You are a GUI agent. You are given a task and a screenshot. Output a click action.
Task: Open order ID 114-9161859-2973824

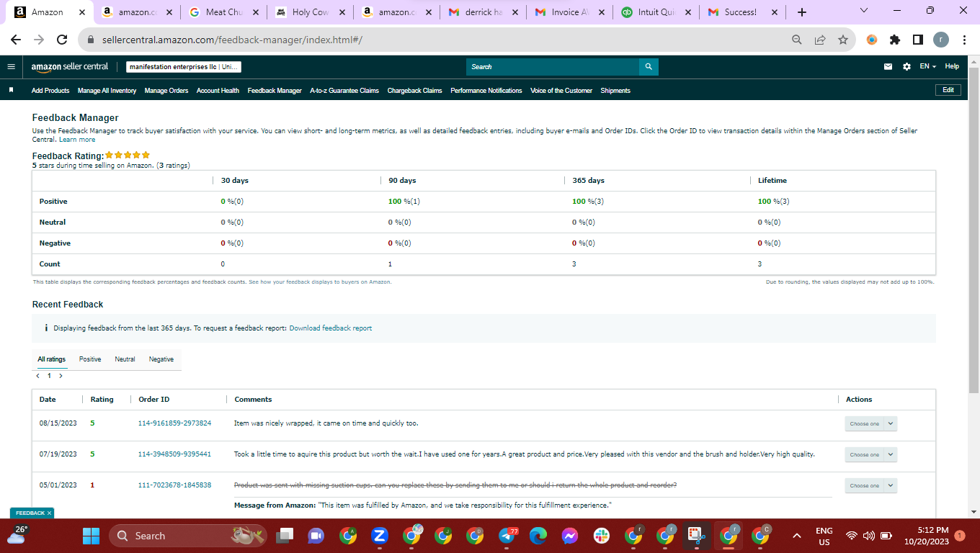click(174, 423)
